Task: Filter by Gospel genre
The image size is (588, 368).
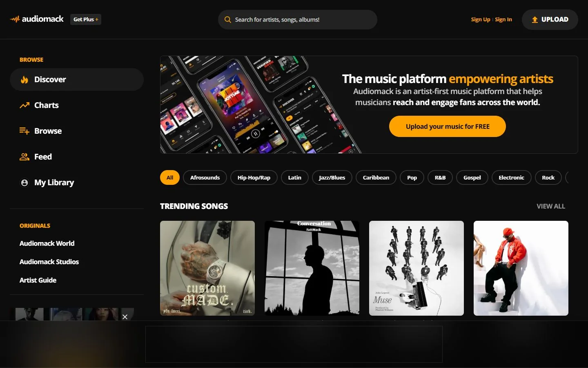Action: point(472,177)
